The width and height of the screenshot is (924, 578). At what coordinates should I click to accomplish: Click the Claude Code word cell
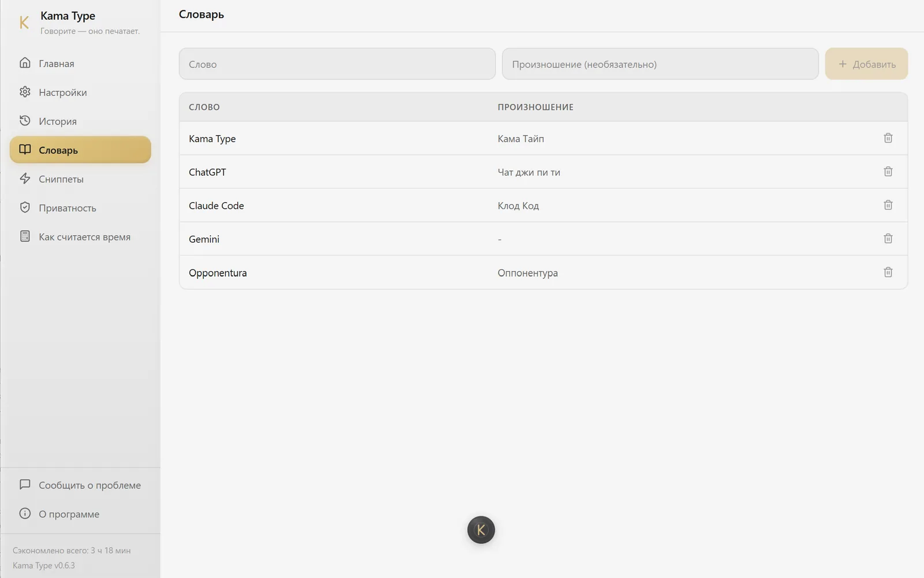click(x=216, y=206)
